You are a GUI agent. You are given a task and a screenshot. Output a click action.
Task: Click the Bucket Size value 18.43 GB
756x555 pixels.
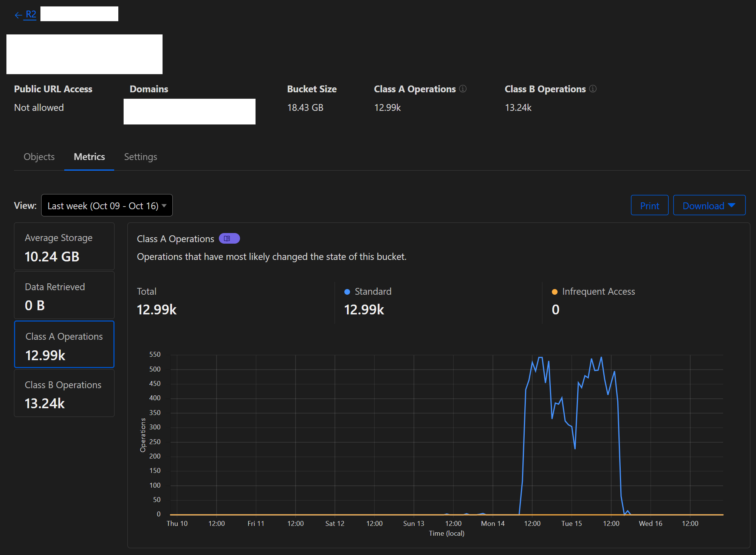305,107
